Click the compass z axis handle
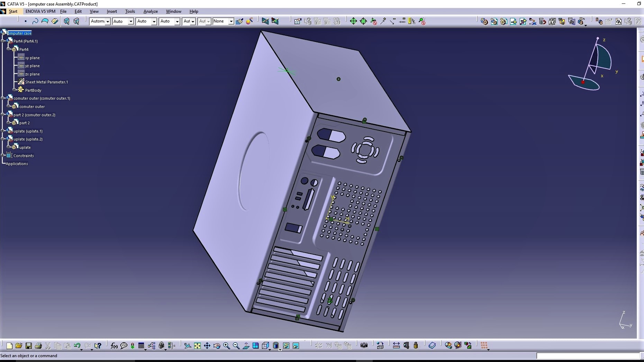The width and height of the screenshot is (644, 362). (598, 38)
